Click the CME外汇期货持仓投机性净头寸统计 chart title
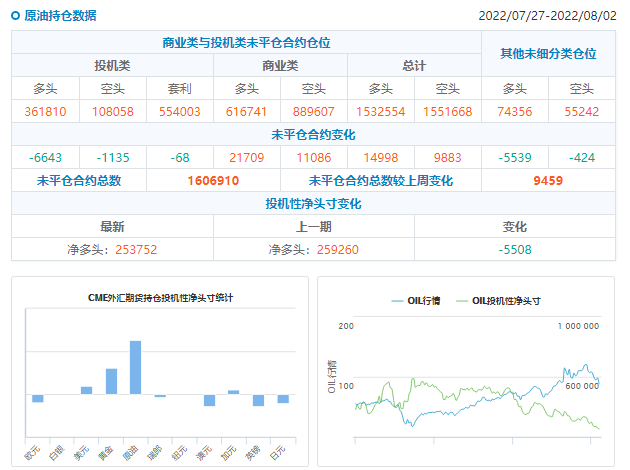 pos(160,297)
